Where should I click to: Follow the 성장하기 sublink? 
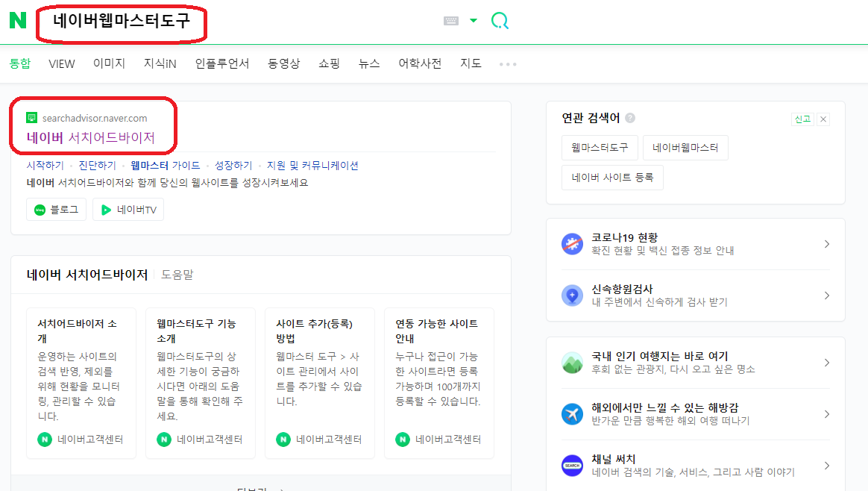click(x=233, y=165)
